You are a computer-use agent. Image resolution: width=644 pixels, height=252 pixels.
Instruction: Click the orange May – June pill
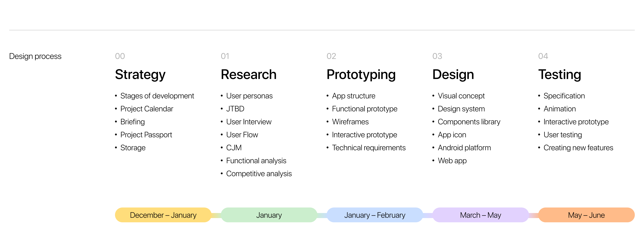pyautogui.click(x=586, y=215)
